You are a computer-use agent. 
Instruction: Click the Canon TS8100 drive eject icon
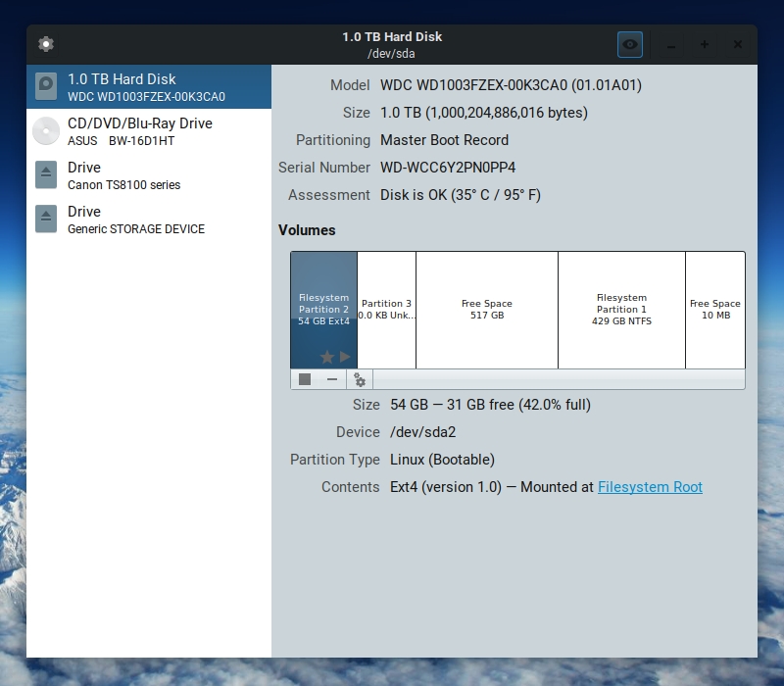pyautogui.click(x=46, y=174)
